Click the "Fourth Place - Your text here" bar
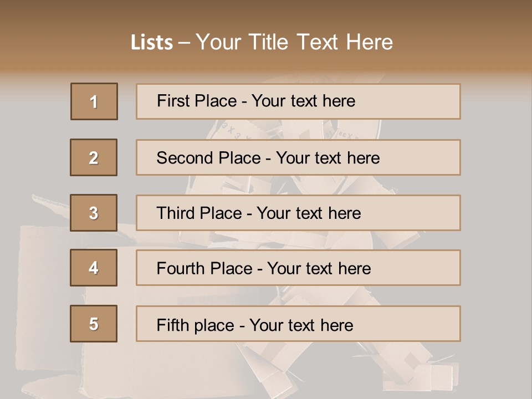Viewport: 532px width, 399px height. (x=298, y=268)
